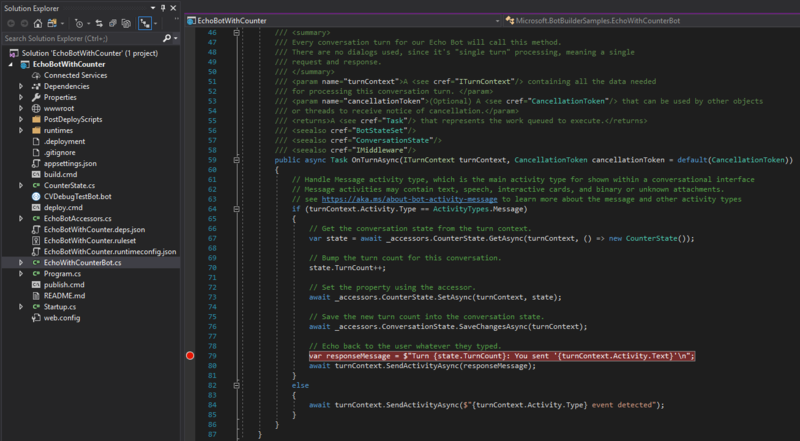The height and width of the screenshot is (441, 800).
Task: Click the search magnifier icon in Solution Explorer
Action: click(166, 38)
